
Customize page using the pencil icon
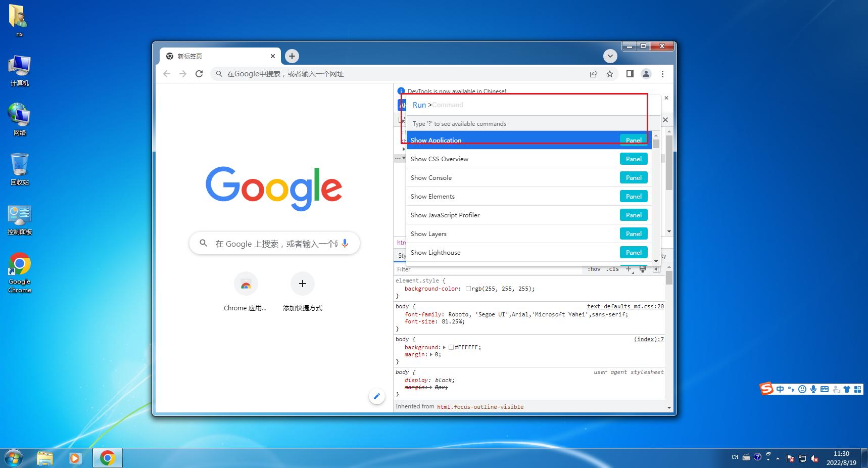[376, 396]
